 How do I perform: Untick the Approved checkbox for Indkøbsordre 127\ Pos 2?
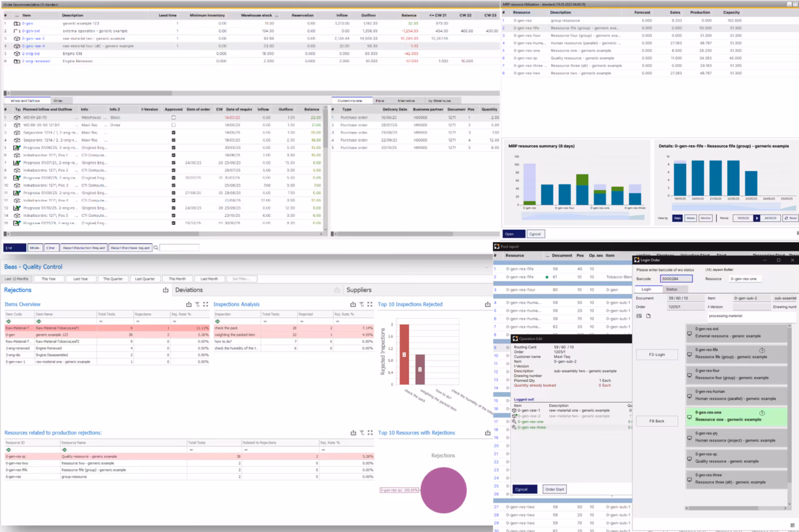(x=174, y=170)
